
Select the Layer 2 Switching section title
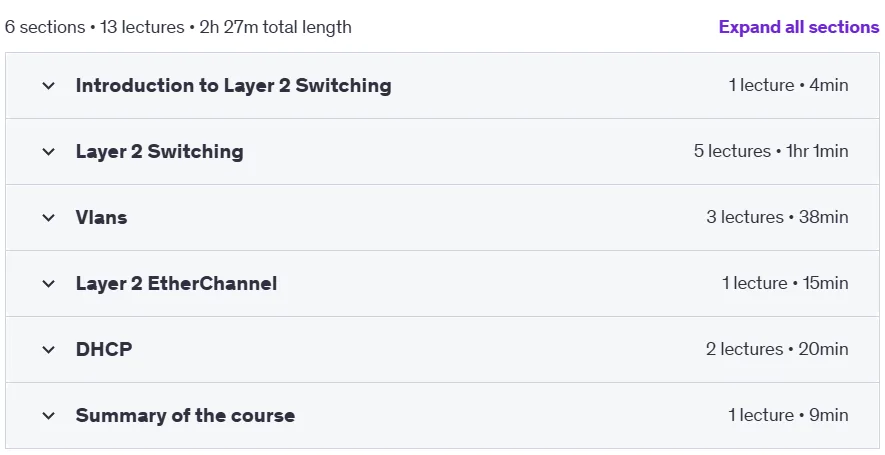coord(160,151)
